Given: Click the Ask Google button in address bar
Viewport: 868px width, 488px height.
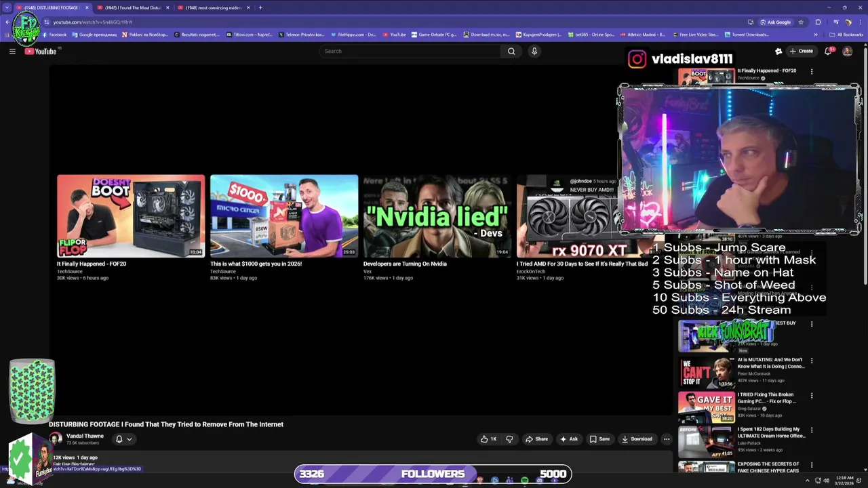Looking at the screenshot, I should (775, 22).
